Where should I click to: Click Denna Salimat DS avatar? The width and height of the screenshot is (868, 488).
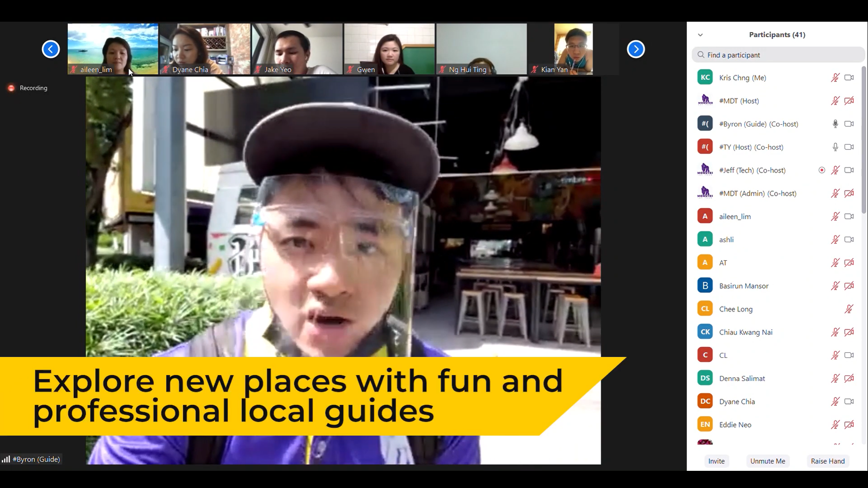point(705,378)
